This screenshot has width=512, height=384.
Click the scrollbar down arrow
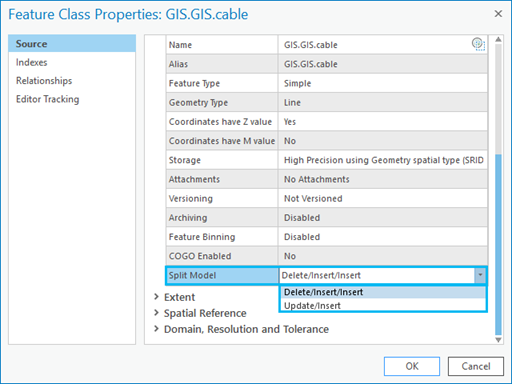click(498, 340)
